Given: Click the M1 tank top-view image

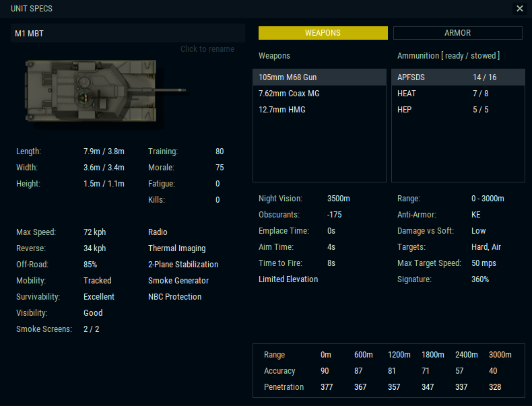Looking at the screenshot, I should [x=105, y=91].
